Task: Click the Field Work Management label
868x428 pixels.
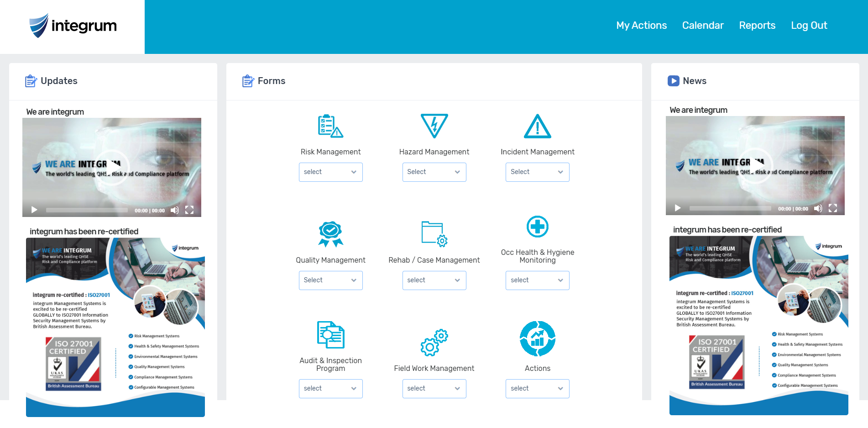Action: pos(434,369)
